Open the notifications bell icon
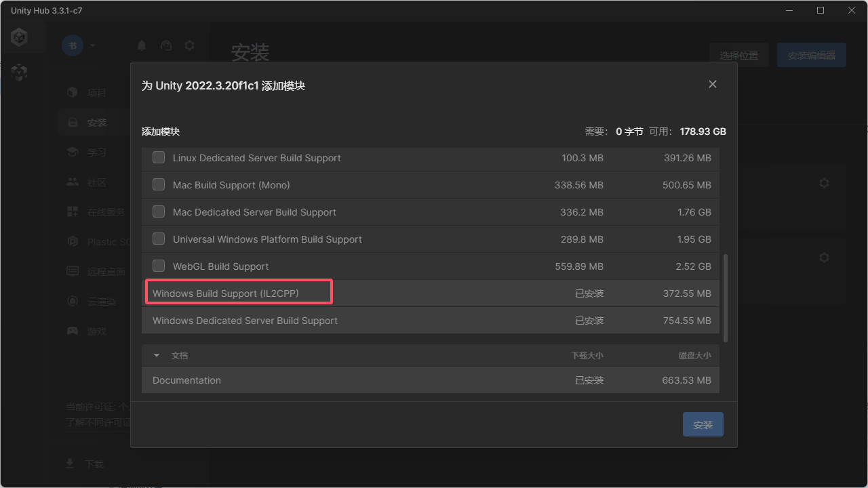The height and width of the screenshot is (488, 868). pyautogui.click(x=142, y=45)
